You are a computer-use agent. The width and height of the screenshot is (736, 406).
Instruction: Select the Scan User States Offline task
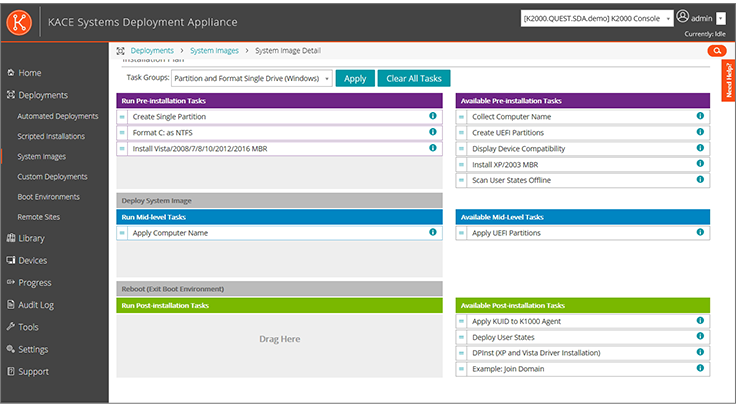583,180
